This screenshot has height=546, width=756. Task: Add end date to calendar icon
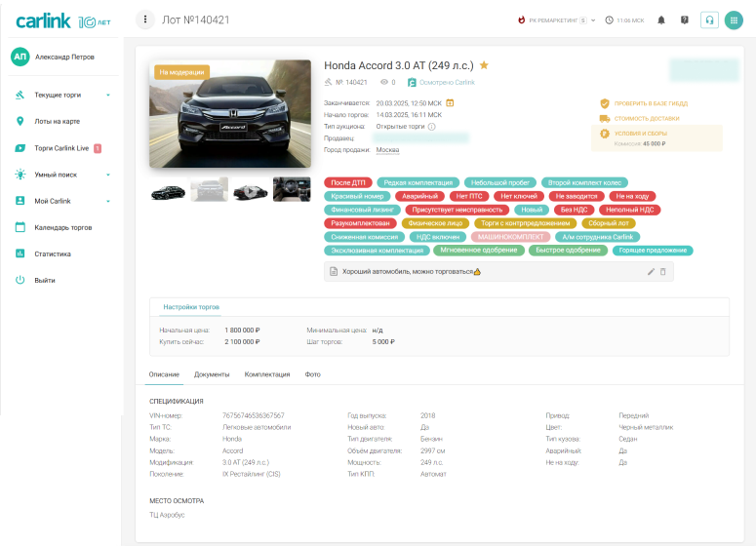pos(450,102)
